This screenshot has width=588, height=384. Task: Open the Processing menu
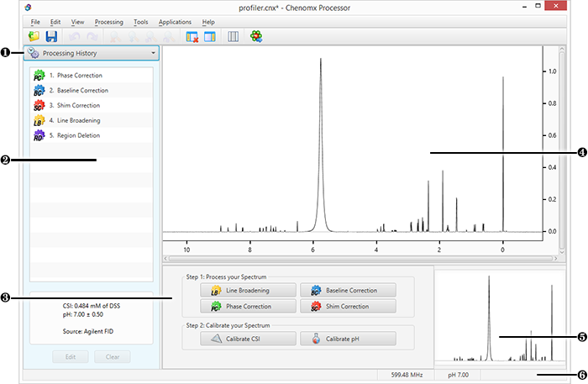(108, 21)
